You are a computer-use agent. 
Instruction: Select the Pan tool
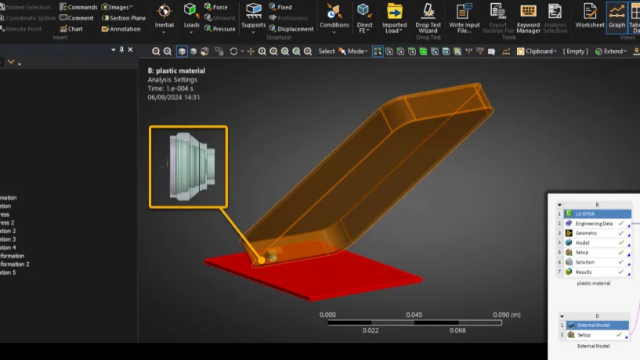[251, 51]
